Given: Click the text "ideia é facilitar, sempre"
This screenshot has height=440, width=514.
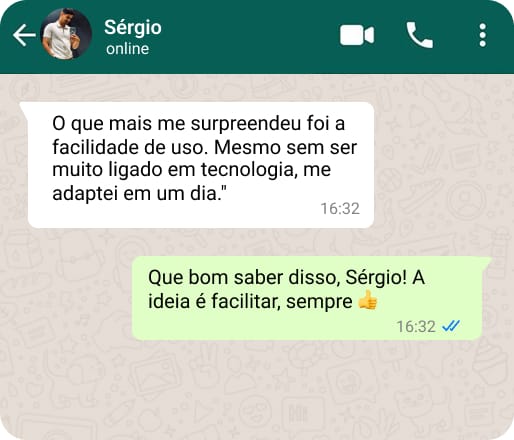Looking at the screenshot, I should point(250,301).
